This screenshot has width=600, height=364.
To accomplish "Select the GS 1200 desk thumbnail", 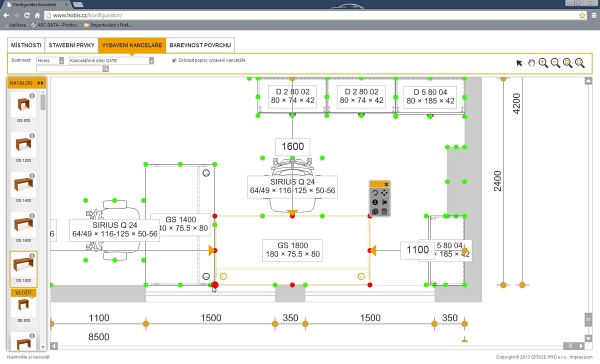I will [23, 144].
